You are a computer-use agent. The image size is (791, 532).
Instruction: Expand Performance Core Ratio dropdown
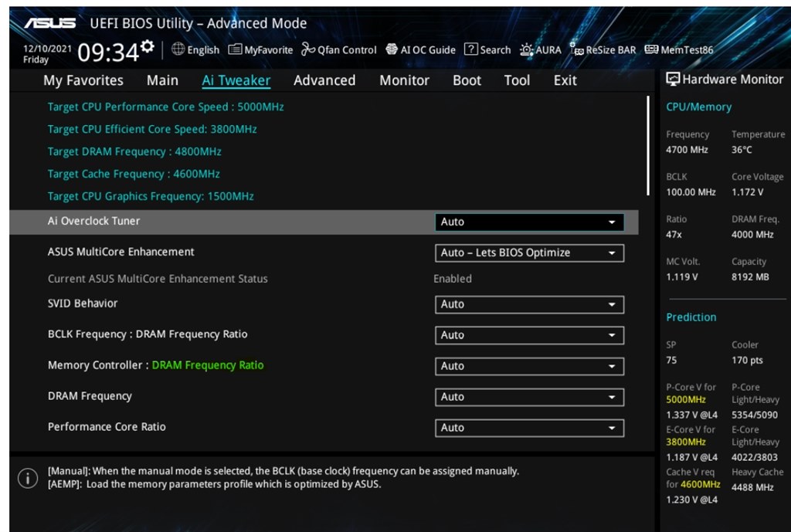pyautogui.click(x=529, y=428)
